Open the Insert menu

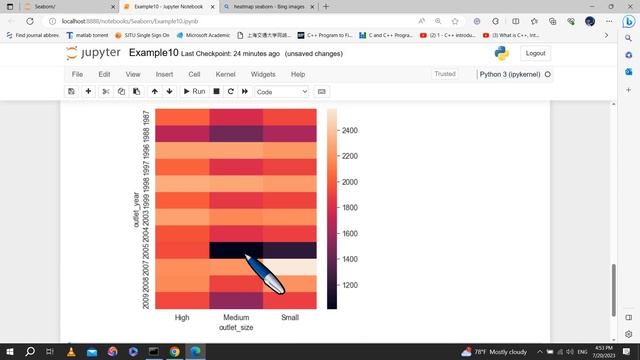click(164, 74)
